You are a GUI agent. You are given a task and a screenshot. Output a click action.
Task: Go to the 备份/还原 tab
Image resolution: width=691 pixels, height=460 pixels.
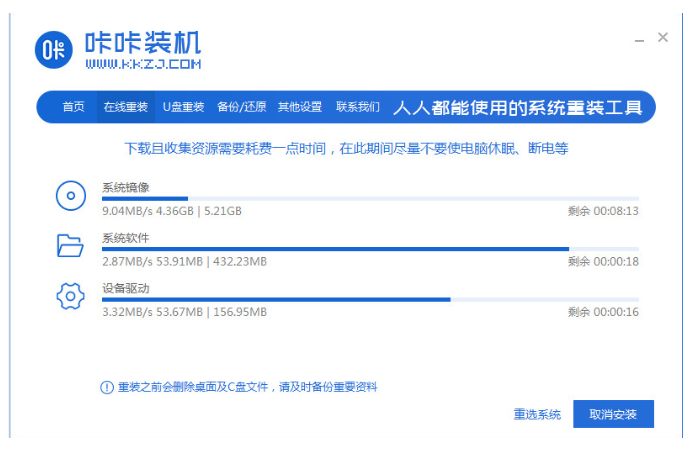point(241,107)
